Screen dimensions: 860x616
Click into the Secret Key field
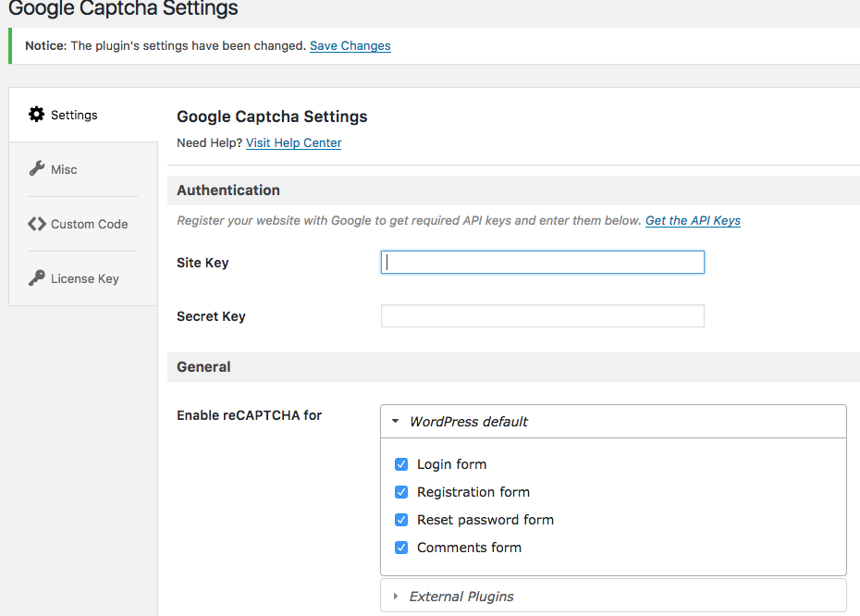pos(543,316)
